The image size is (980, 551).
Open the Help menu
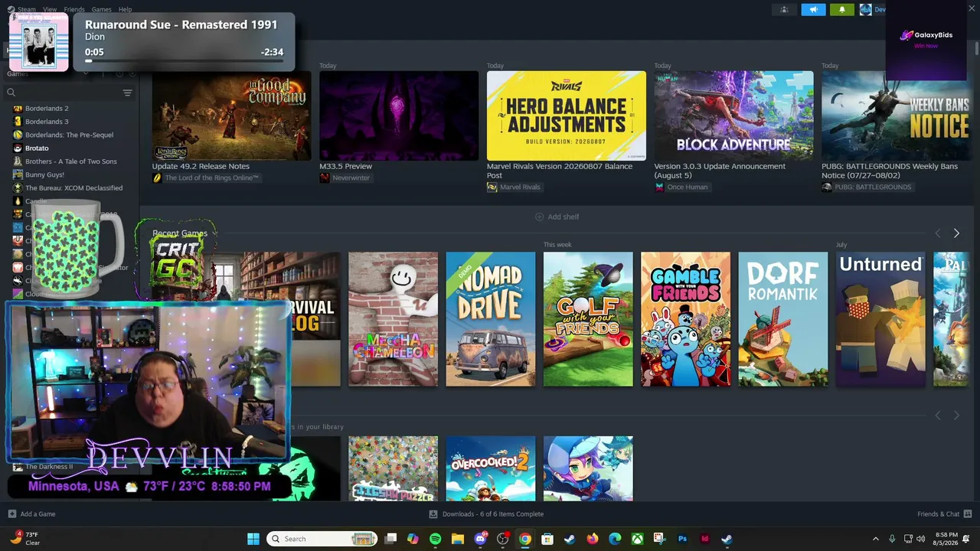125,9
